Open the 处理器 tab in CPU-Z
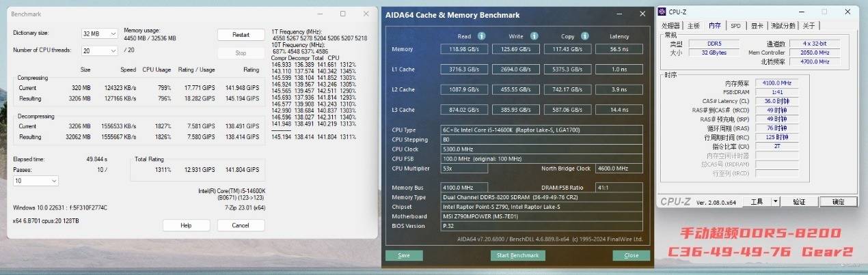The width and height of the screenshot is (868, 275). coord(671,25)
